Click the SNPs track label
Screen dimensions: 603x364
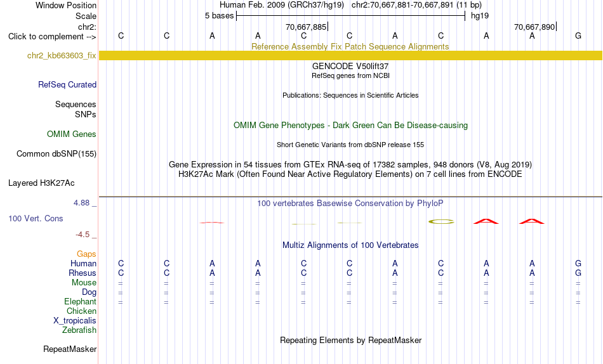pos(86,115)
